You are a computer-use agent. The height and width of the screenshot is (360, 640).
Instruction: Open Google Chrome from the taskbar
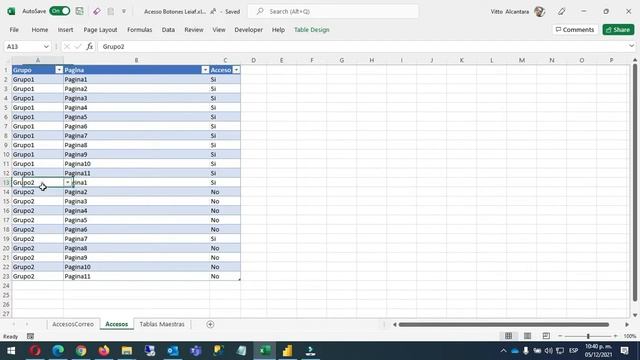81,351
